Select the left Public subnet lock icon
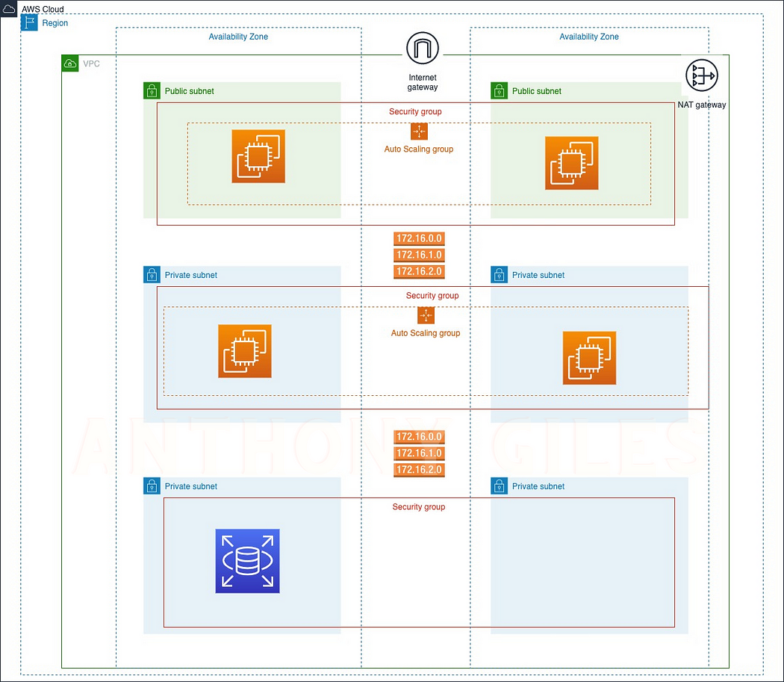Screen dimensions: 784x682 [152, 90]
